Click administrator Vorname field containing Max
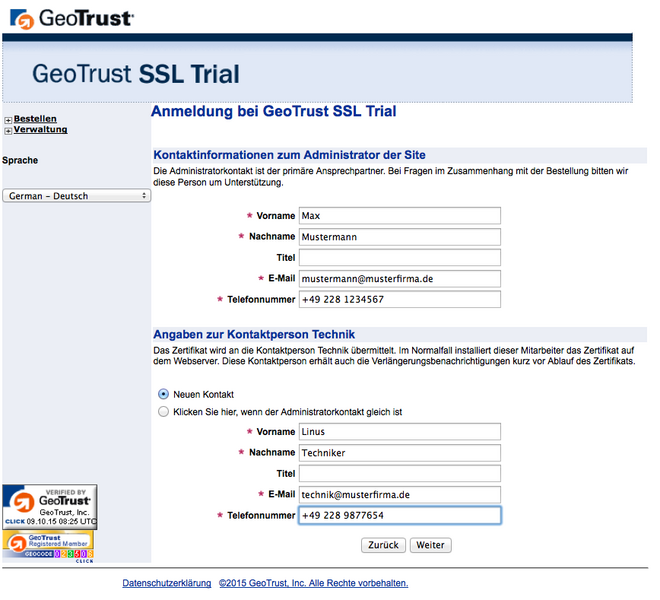Viewport: 660px width, 600px height. point(399,216)
